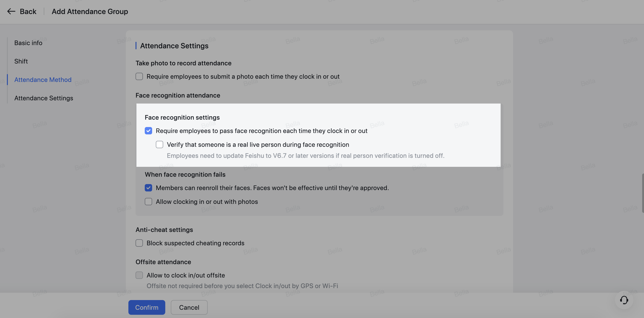Select Basic info in the sidebar
This screenshot has width=644, height=318.
28,43
